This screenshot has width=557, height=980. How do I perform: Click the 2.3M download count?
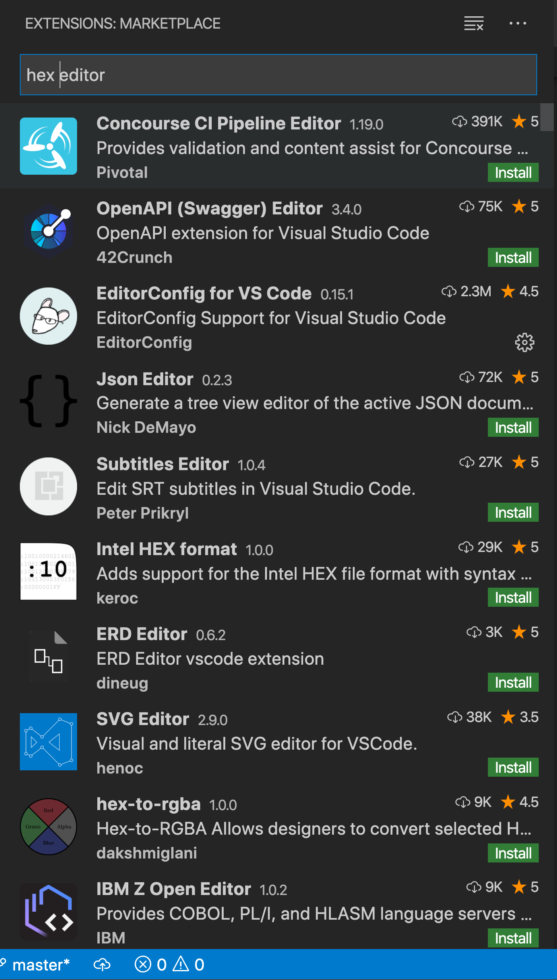click(x=466, y=291)
